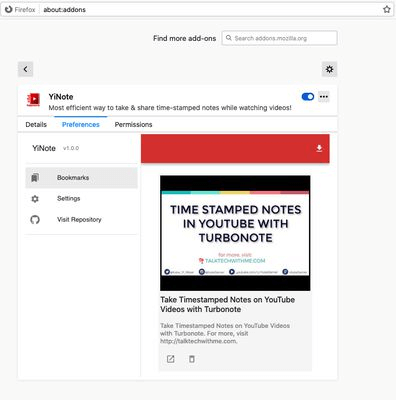Open the add-ons tools gear menu
396x400 pixels.
[x=329, y=69]
